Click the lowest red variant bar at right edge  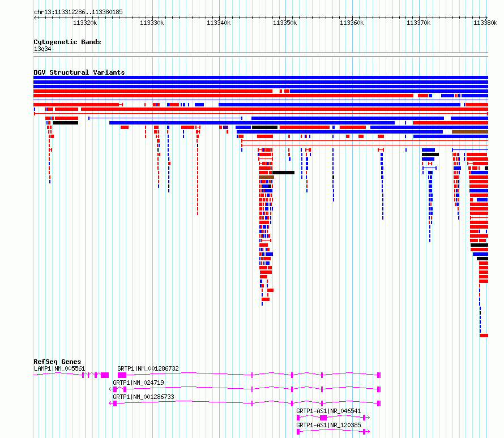484,336
